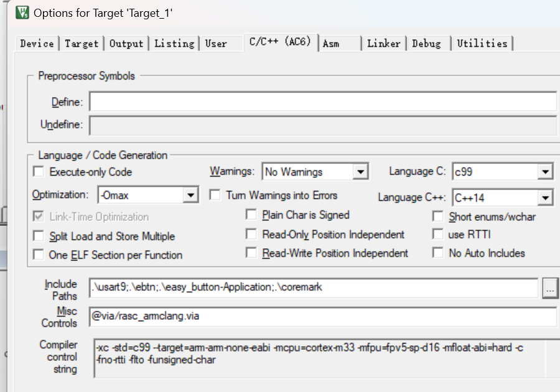Toggle Turn Warnings into Errors
This screenshot has width=560, height=392.
point(215,195)
